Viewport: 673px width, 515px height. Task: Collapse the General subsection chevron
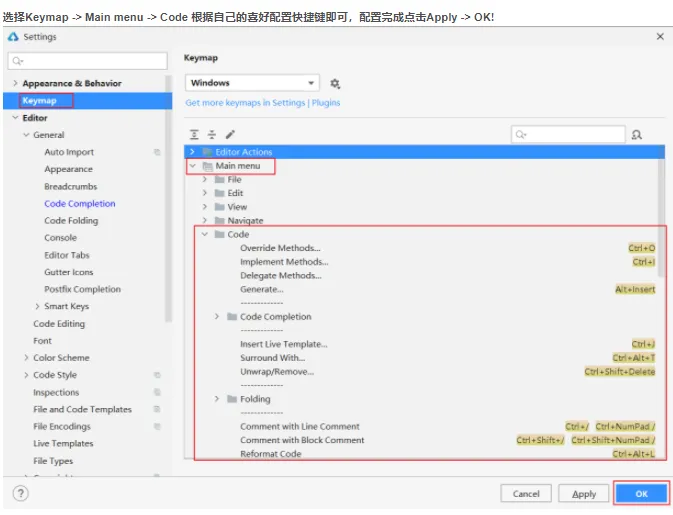[x=26, y=135]
